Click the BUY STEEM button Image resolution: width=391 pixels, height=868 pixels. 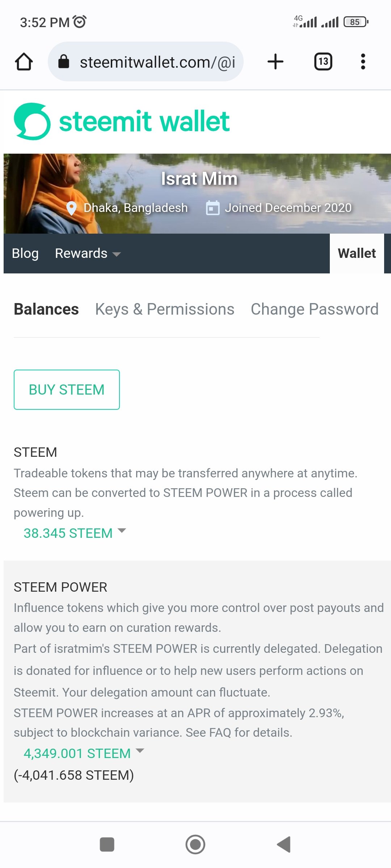(67, 390)
